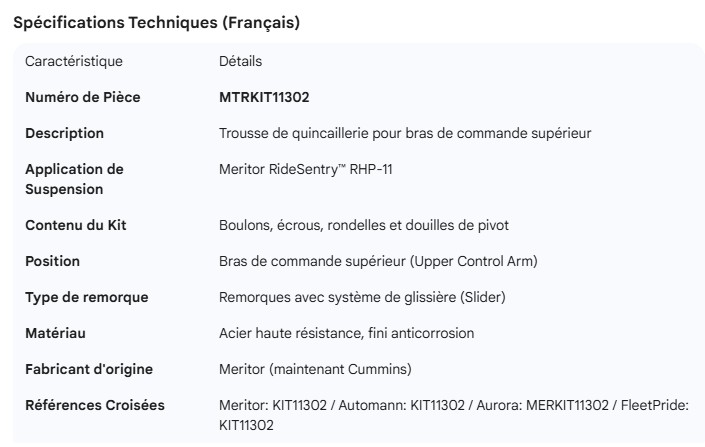The width and height of the screenshot is (705, 447).
Task: Click the Numéro de Pièce row label
Action: [82, 98]
